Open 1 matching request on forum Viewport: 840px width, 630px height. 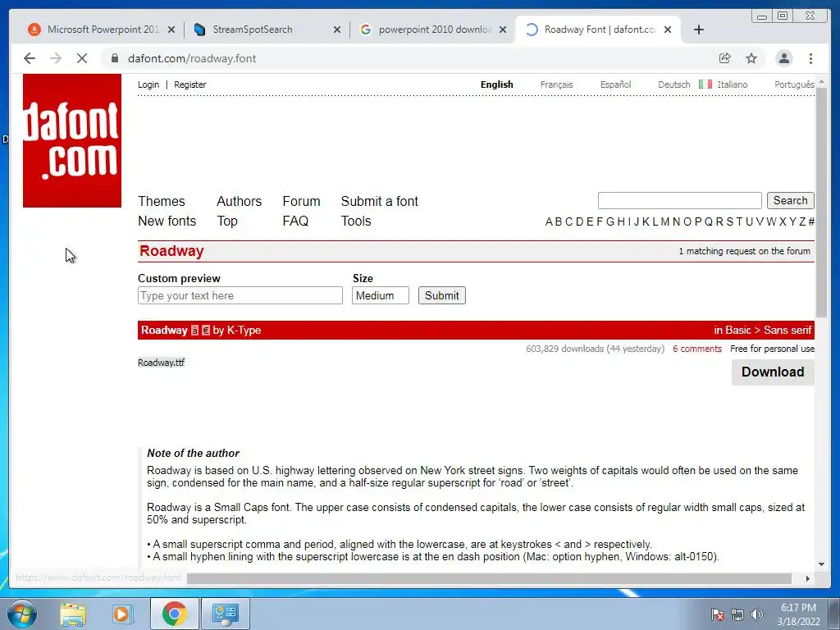[x=744, y=251]
